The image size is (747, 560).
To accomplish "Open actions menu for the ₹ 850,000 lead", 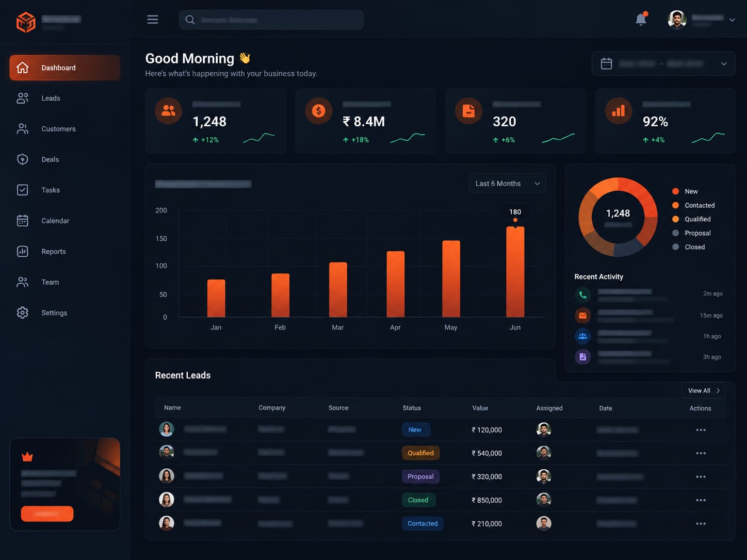I will point(701,500).
